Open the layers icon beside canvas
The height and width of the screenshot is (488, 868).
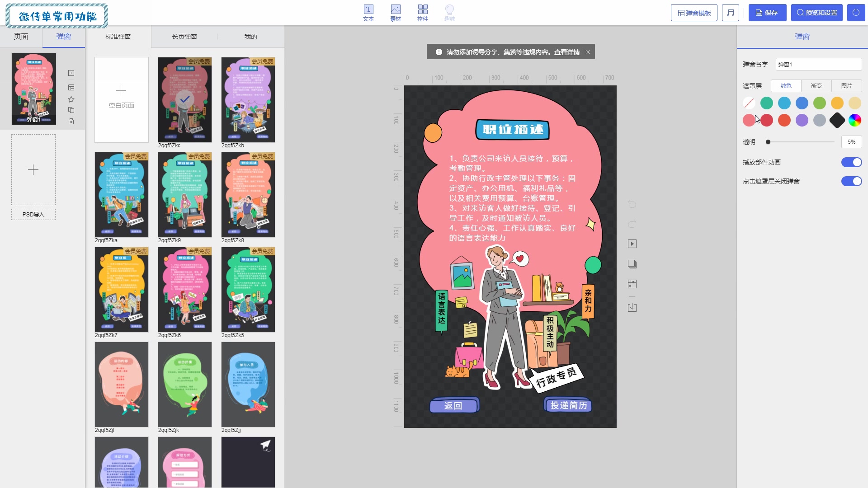click(x=632, y=264)
